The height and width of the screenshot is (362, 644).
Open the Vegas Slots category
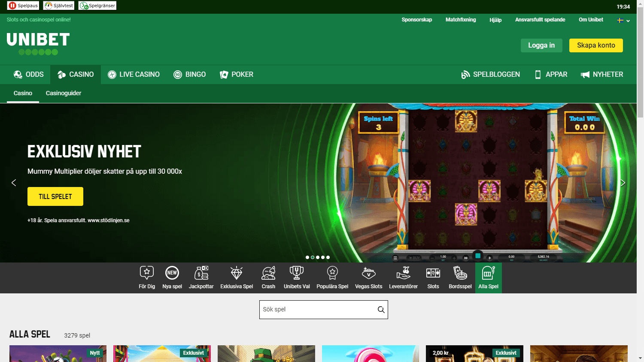tap(368, 278)
